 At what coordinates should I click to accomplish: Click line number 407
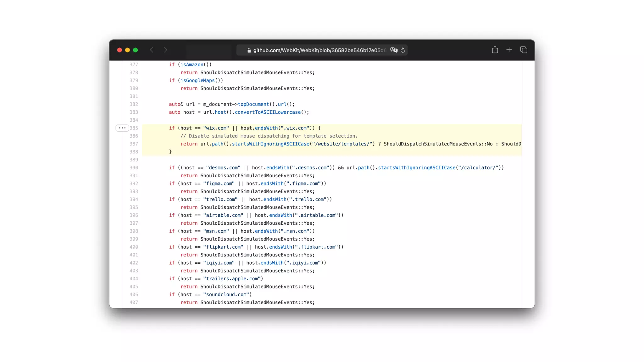tap(134, 302)
